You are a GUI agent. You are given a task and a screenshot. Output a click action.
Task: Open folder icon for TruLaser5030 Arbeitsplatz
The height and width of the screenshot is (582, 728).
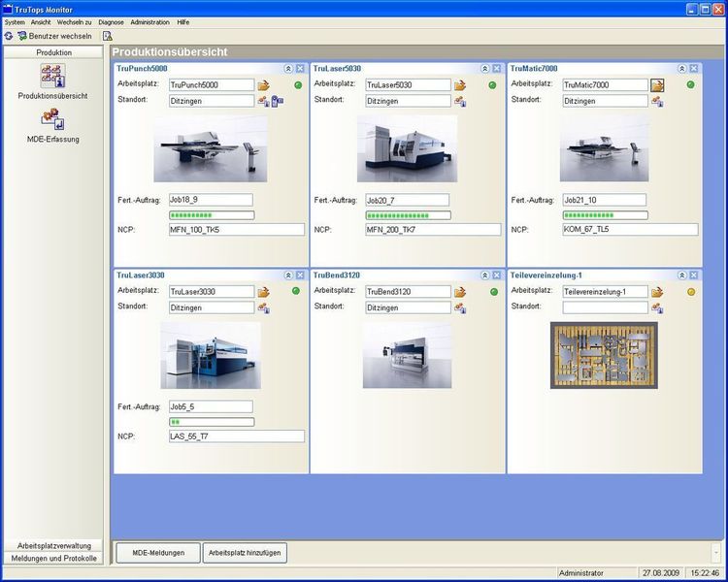(x=460, y=85)
